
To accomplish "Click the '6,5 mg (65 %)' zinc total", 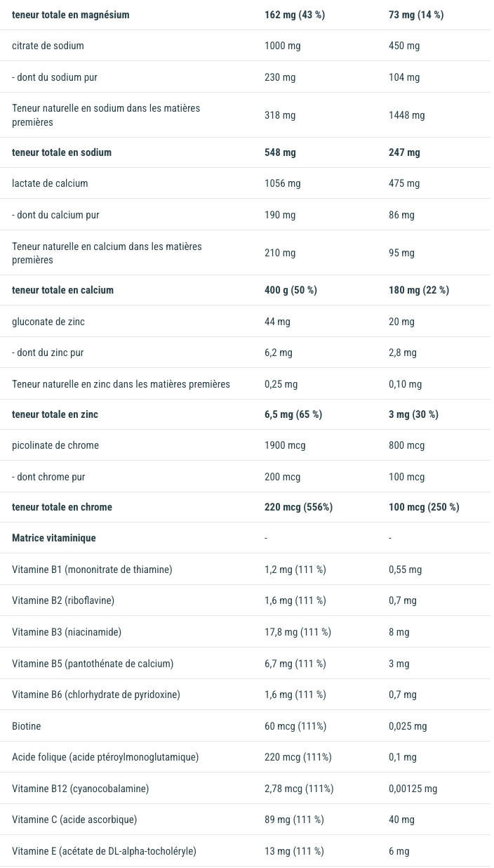I will [293, 414].
